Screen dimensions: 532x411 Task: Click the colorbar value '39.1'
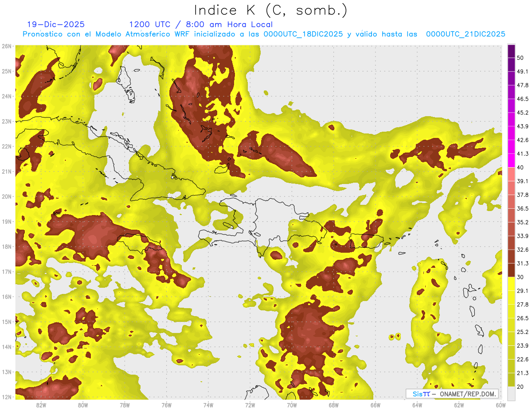(522, 181)
